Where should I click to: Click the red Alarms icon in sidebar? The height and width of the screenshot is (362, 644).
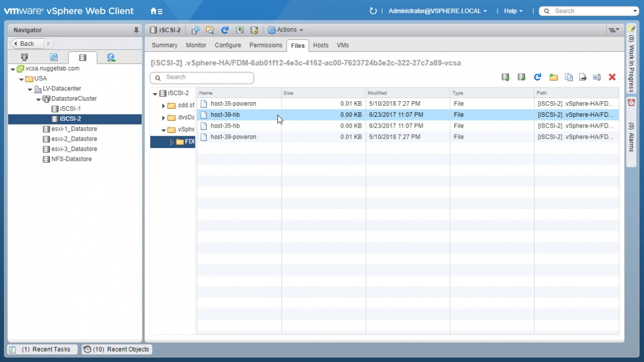pos(631,102)
